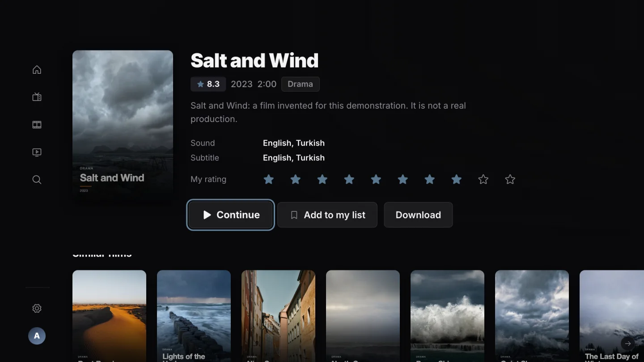This screenshot has height=362, width=644.
Task: Set my rating to one star
Action: point(268,179)
